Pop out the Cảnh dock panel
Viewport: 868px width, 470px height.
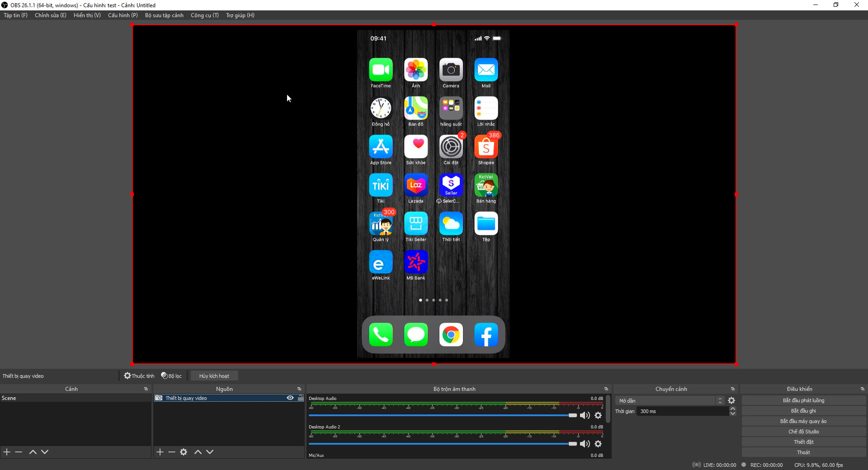pyautogui.click(x=146, y=389)
